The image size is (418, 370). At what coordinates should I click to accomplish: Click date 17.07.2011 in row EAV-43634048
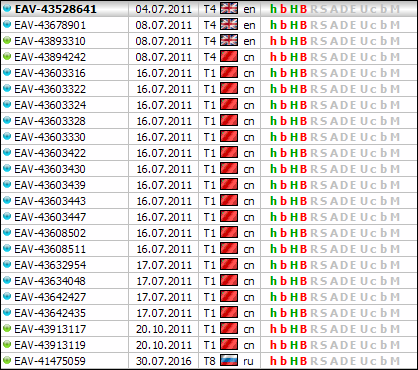(164, 281)
